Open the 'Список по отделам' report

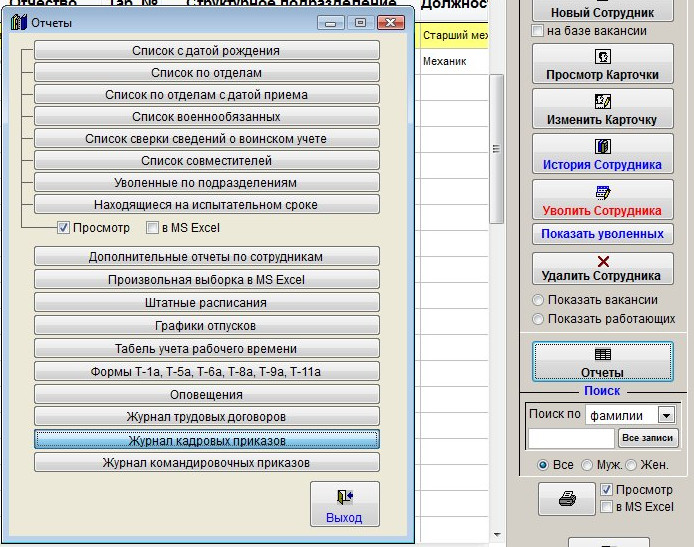click(x=207, y=73)
